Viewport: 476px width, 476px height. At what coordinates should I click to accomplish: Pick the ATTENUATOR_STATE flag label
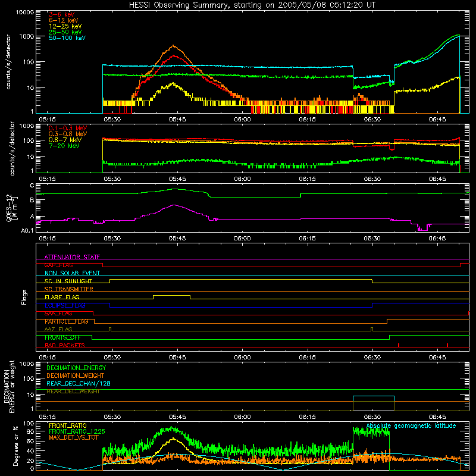click(x=72, y=257)
